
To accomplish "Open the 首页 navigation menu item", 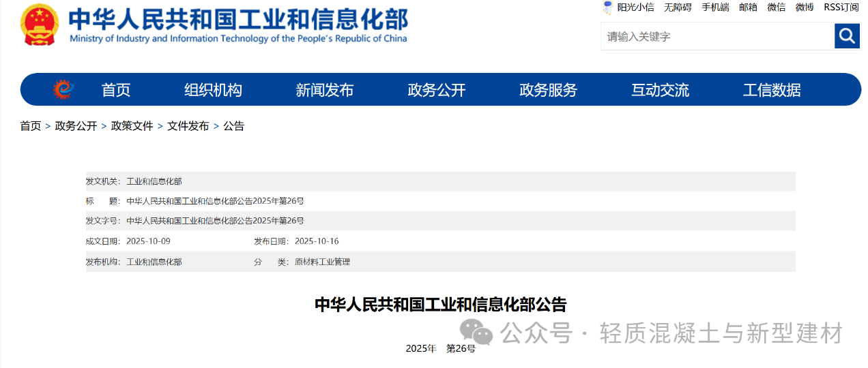I will (x=116, y=90).
